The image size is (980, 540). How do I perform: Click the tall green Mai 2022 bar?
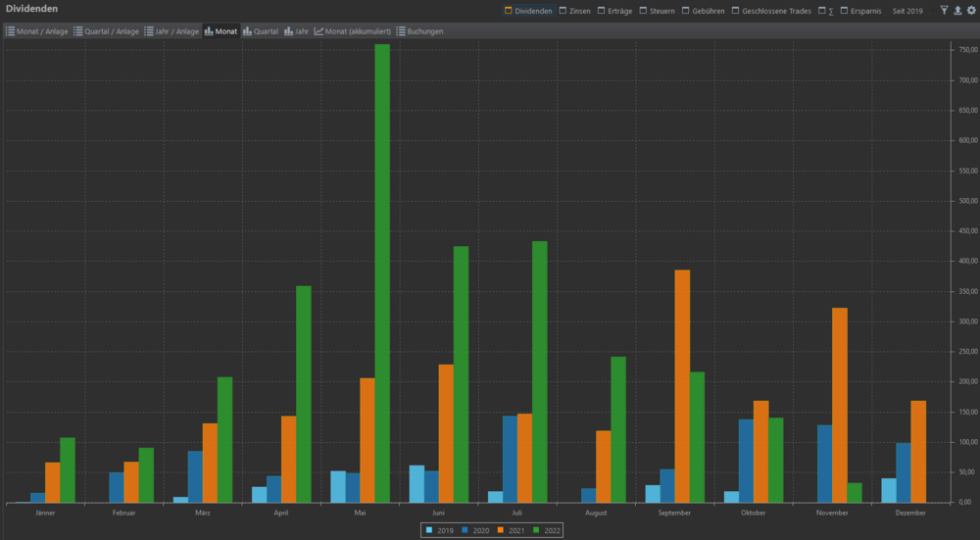pos(382,273)
